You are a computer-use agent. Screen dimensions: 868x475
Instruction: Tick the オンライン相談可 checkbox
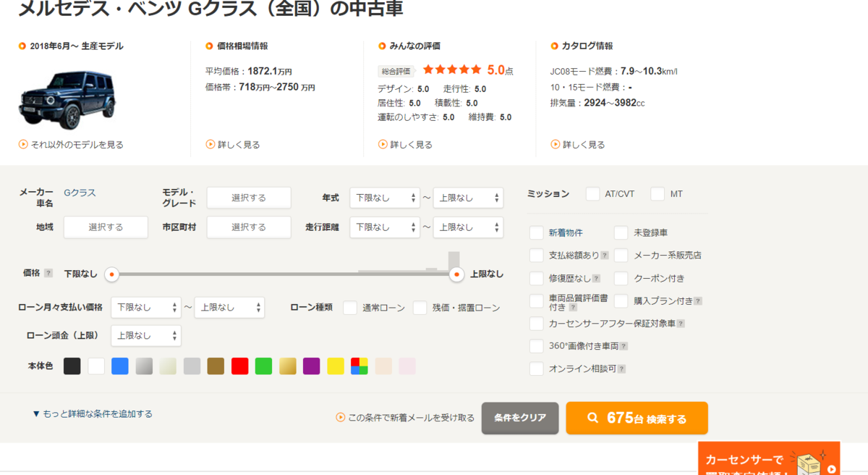[536, 369]
